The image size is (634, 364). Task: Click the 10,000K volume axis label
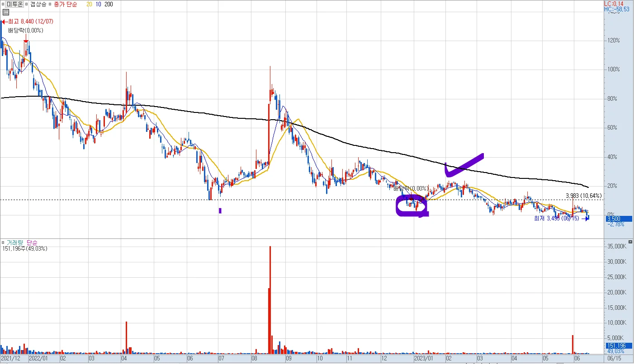[616, 322]
